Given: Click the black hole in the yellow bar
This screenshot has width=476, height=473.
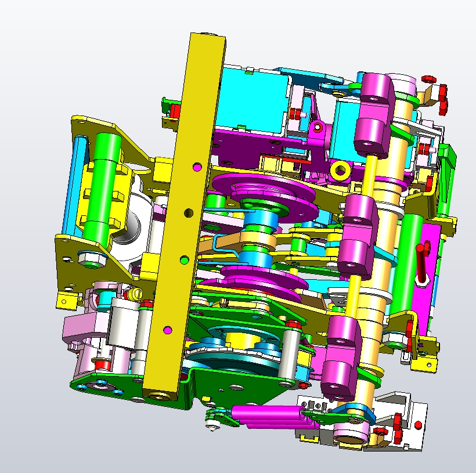Looking at the screenshot, I should coord(189,213).
